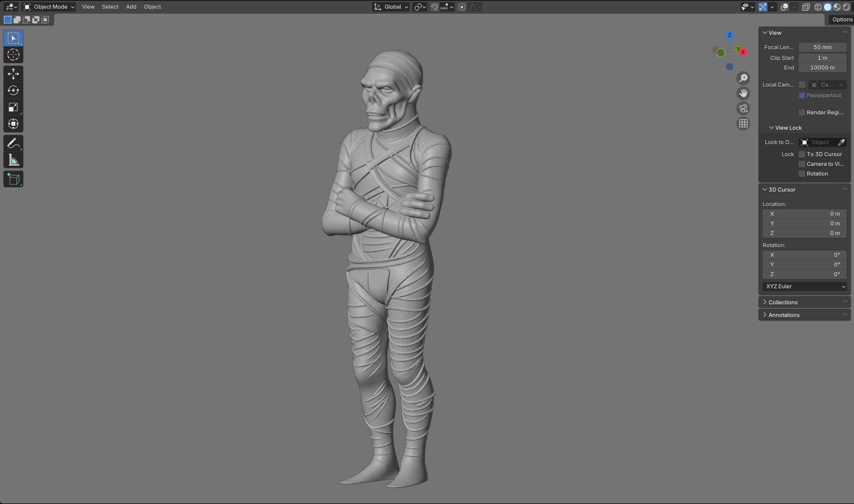
Task: Choose the Add Cube tool
Action: (13, 179)
